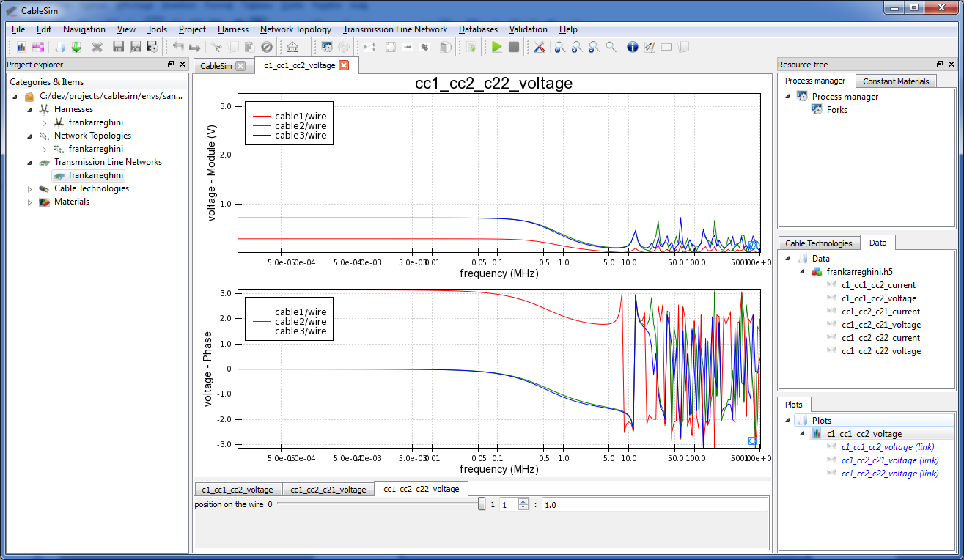964x560 pixels.
Task: Select the cc1_cc2_c21_voltage (link) plot entry
Action: point(889,460)
